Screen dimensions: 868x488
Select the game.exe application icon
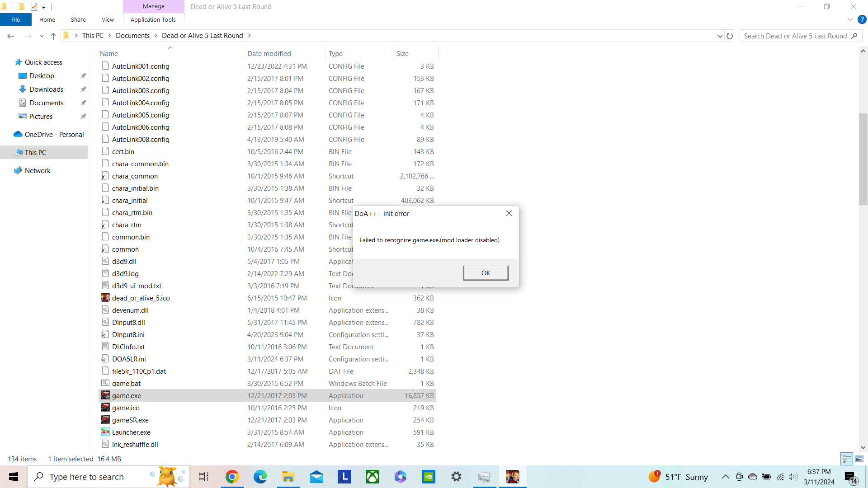105,395
